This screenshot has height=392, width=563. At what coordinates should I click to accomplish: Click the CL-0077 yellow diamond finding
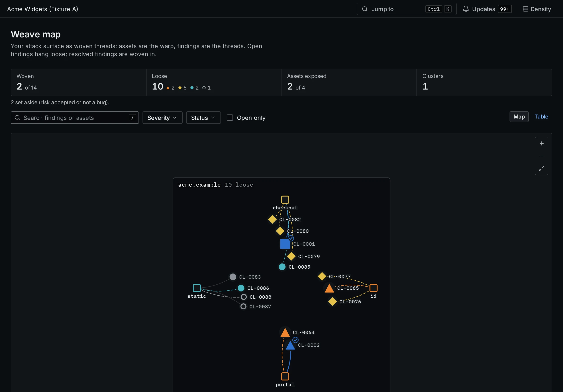tap(322, 276)
